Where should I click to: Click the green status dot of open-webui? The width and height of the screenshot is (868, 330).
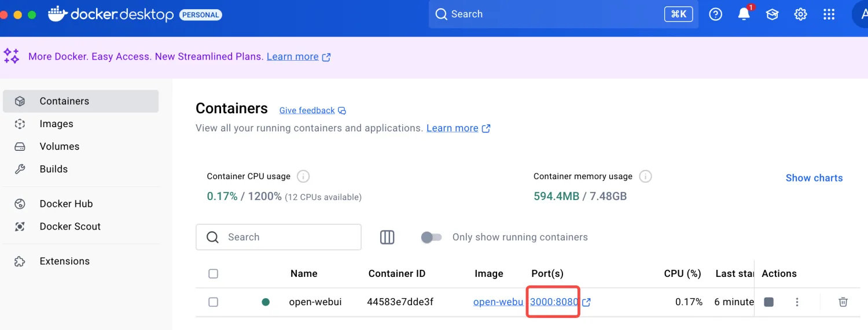(266, 302)
